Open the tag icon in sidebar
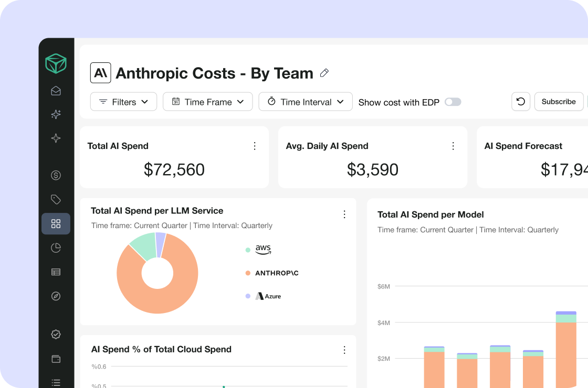Screen dimensions: 588x388 (x=56, y=199)
